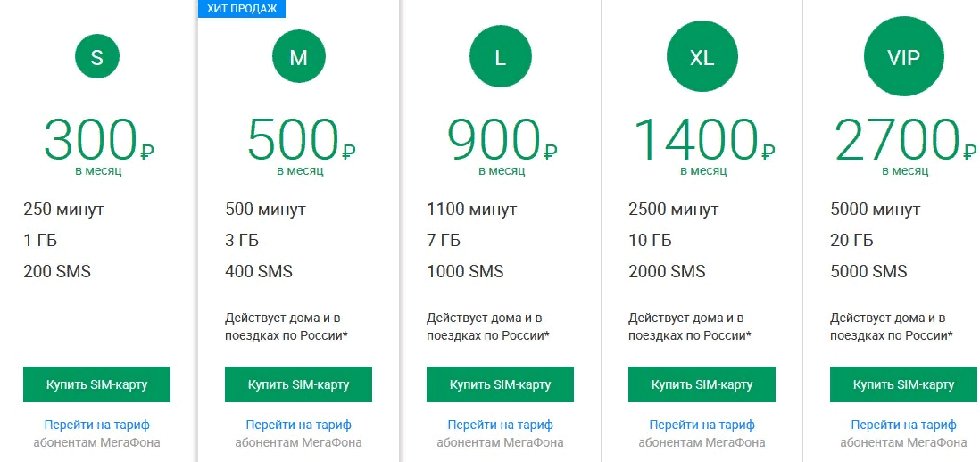Screen dimensions: 980x462
Task: Click 'Перейти на тариф' link under L plan
Action: [501, 425]
